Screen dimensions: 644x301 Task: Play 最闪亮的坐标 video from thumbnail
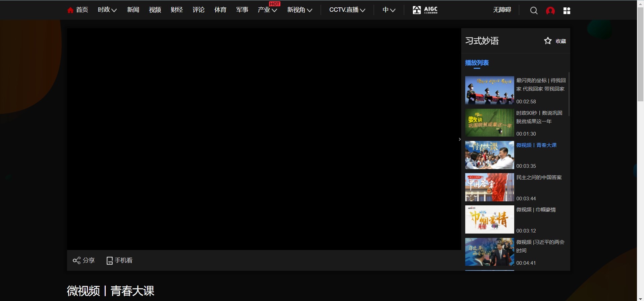(489, 90)
